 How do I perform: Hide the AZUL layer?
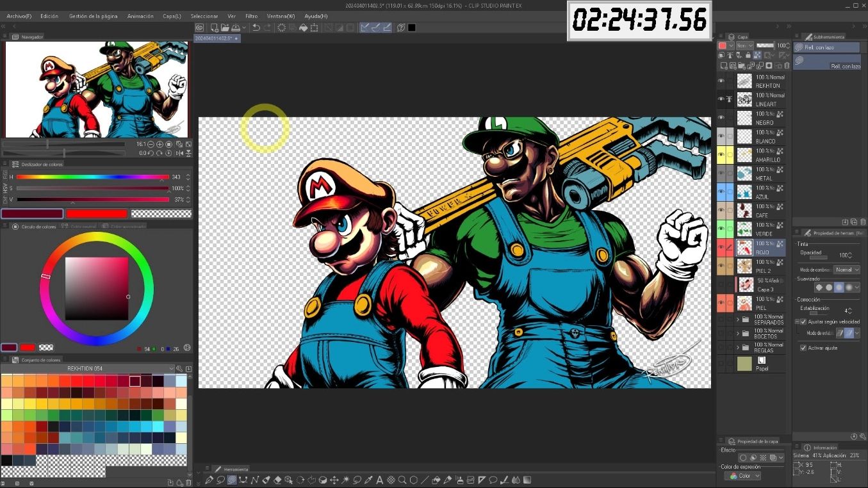[x=721, y=192]
